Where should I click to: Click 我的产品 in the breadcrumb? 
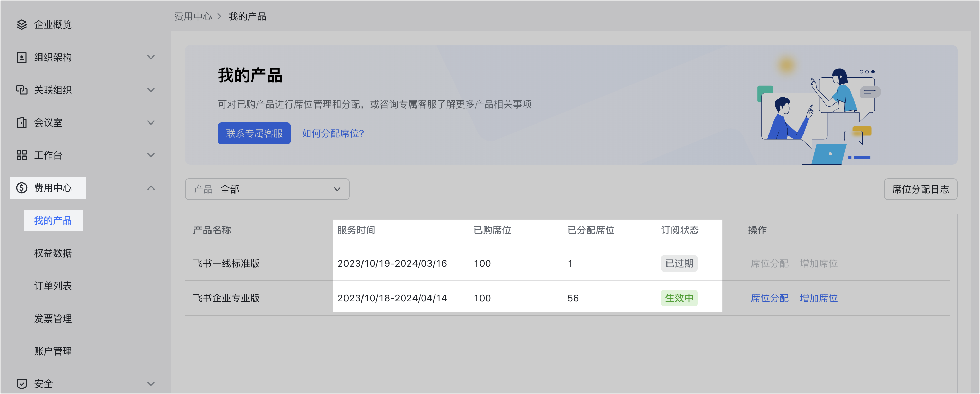(247, 16)
